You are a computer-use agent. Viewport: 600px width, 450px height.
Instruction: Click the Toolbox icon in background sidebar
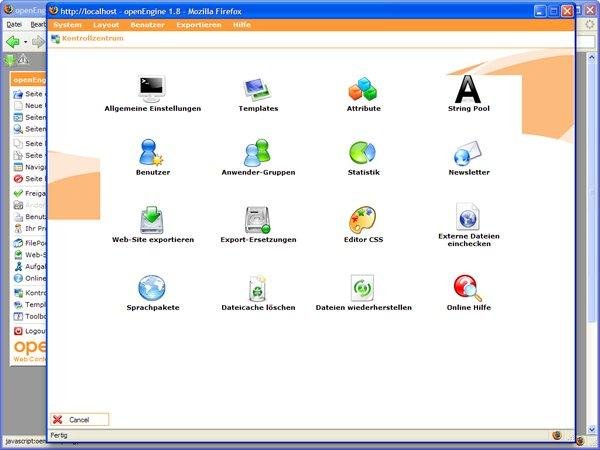(18, 316)
